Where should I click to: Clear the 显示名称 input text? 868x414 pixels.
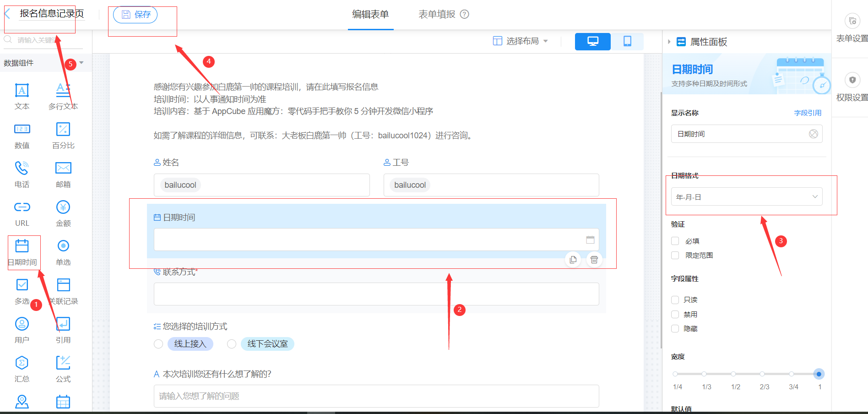814,134
